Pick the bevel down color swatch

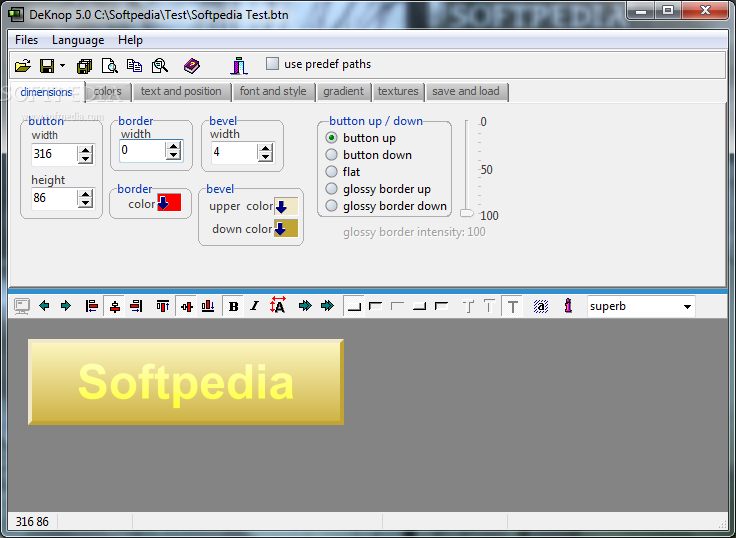pos(286,229)
